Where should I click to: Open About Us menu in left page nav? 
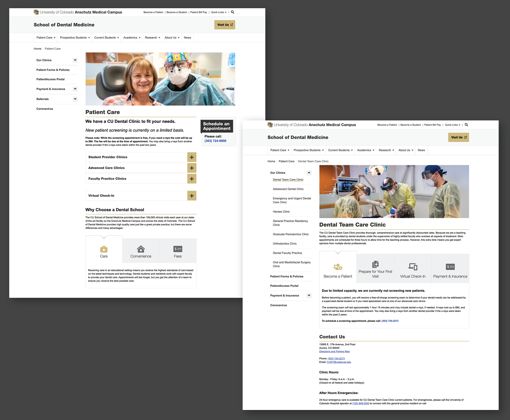tap(172, 38)
